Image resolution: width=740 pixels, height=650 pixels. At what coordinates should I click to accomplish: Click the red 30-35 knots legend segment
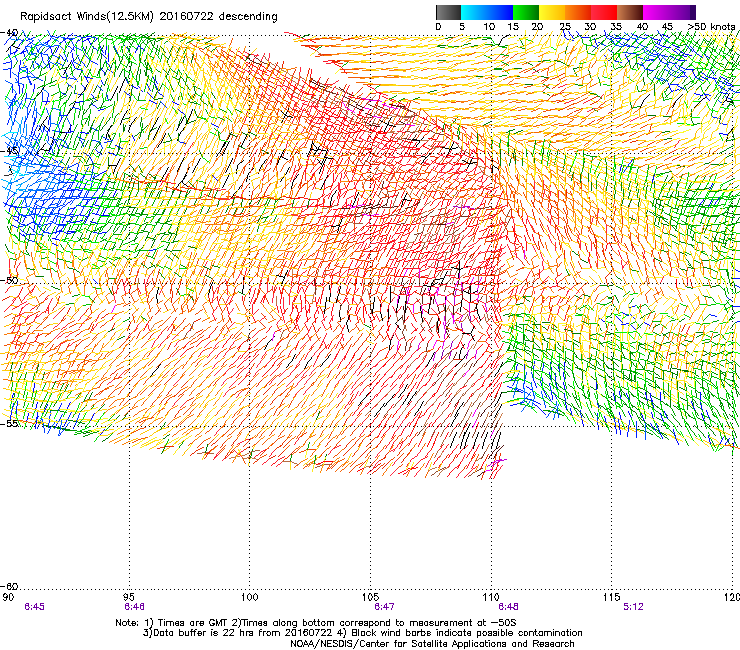coord(604,12)
